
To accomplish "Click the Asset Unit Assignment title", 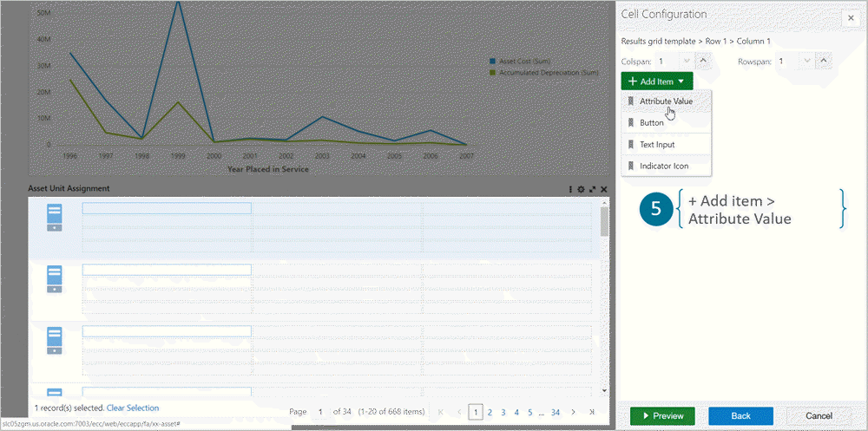I will click(69, 189).
